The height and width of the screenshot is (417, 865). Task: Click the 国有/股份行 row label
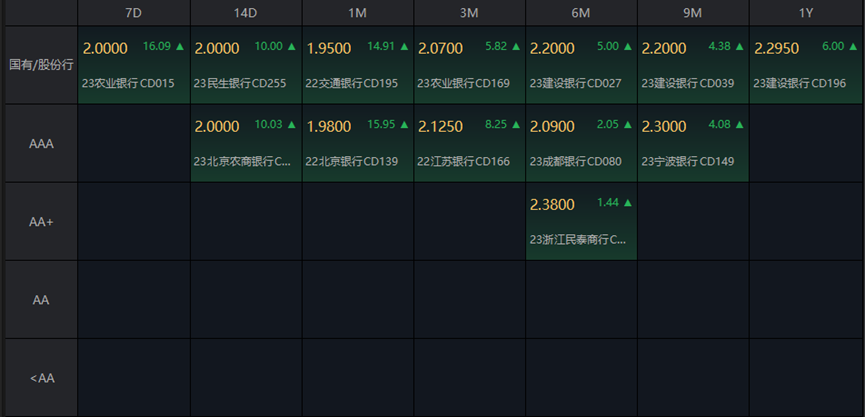(41, 65)
